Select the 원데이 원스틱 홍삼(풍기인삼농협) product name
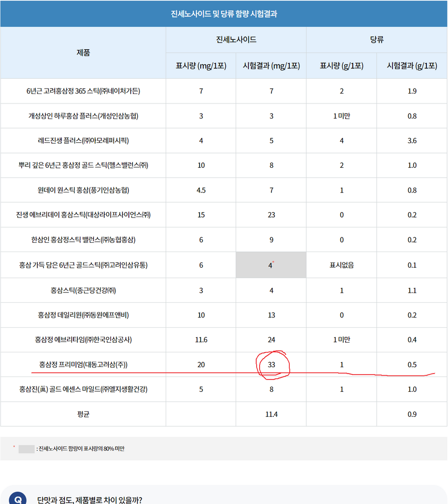The width and height of the screenshot is (448, 504). click(x=83, y=190)
